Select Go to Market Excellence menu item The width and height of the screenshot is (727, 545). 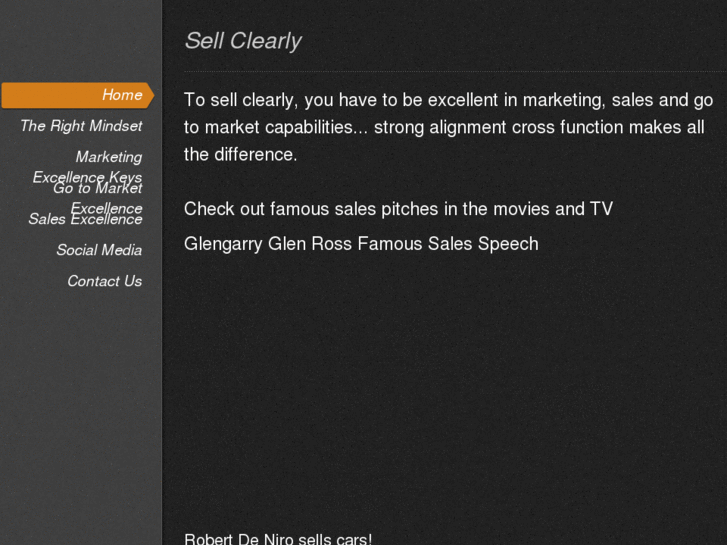pos(98,190)
